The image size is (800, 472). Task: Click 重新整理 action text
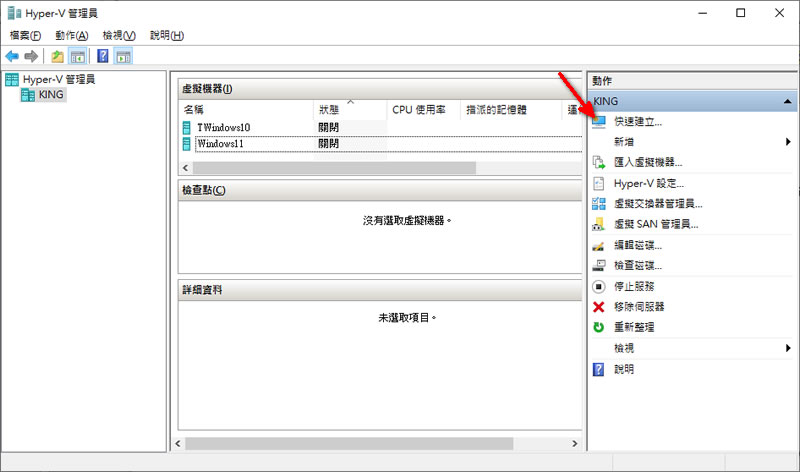tap(634, 328)
